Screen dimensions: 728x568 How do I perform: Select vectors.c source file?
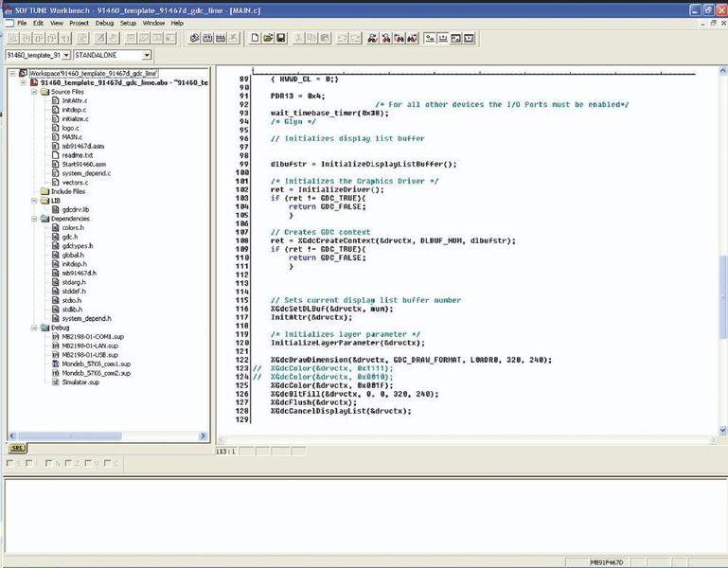pyautogui.click(x=75, y=183)
